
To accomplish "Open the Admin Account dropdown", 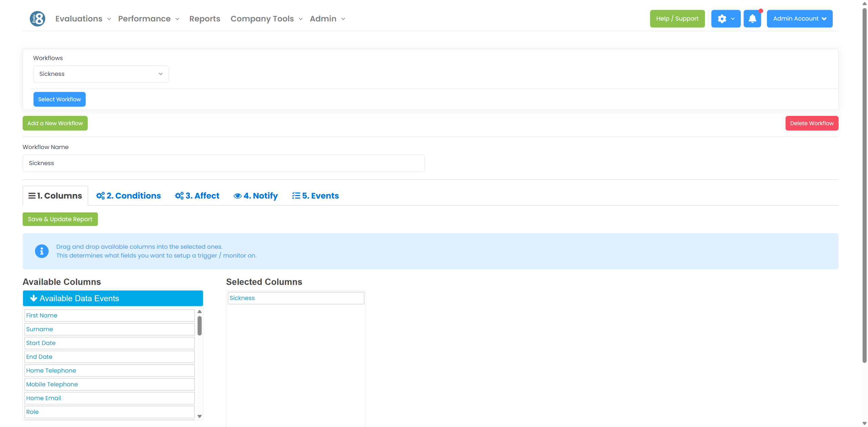I will [799, 19].
